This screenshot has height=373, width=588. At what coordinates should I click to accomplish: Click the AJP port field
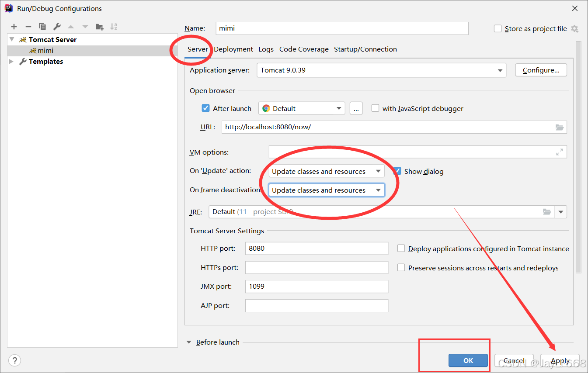[317, 306]
